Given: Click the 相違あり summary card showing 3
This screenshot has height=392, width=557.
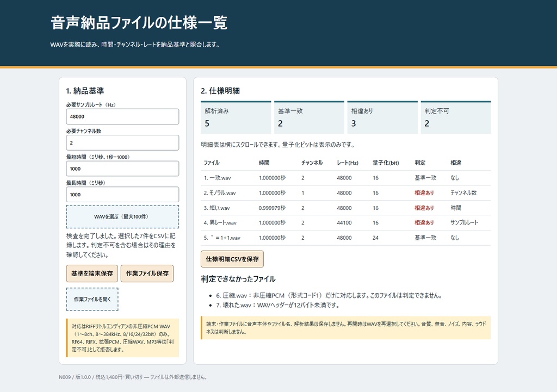Looking at the screenshot, I should (x=382, y=117).
